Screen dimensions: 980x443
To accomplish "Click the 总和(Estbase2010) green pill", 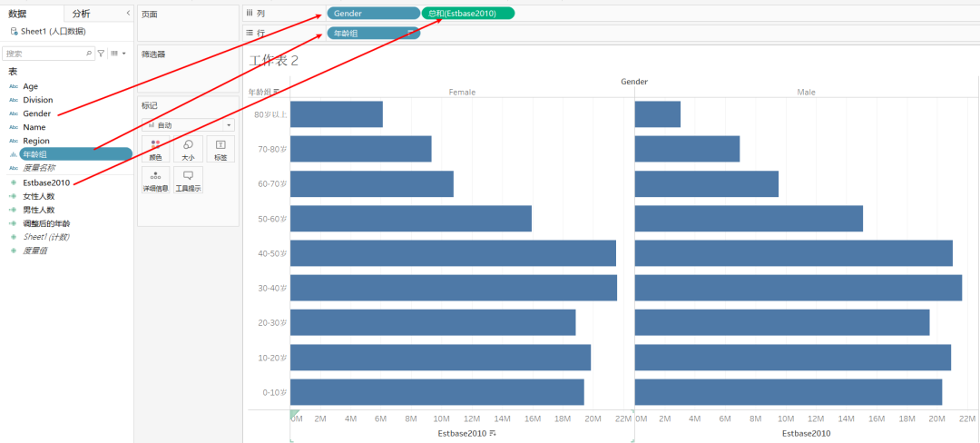I will click(468, 14).
